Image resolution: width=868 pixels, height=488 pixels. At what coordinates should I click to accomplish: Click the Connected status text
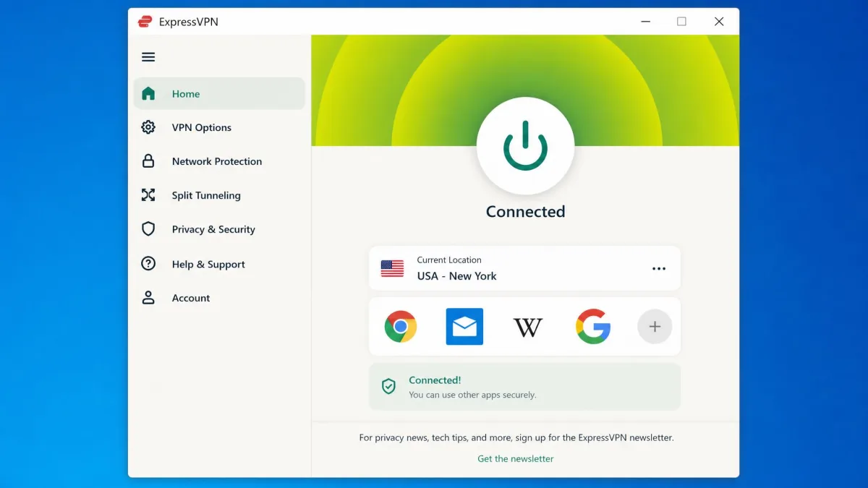(x=526, y=212)
